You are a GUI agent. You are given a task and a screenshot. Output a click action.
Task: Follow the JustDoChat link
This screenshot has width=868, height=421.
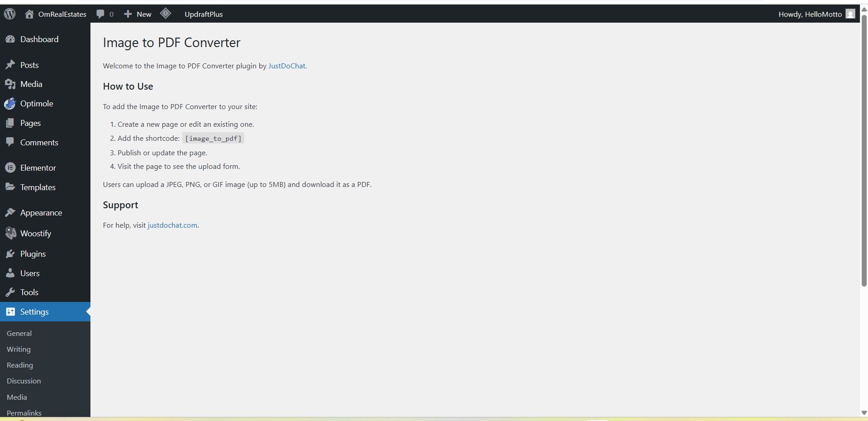(287, 66)
